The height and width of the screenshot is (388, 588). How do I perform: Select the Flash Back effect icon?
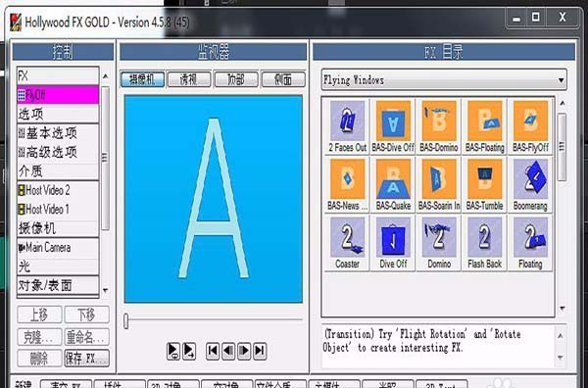pyautogui.click(x=484, y=243)
